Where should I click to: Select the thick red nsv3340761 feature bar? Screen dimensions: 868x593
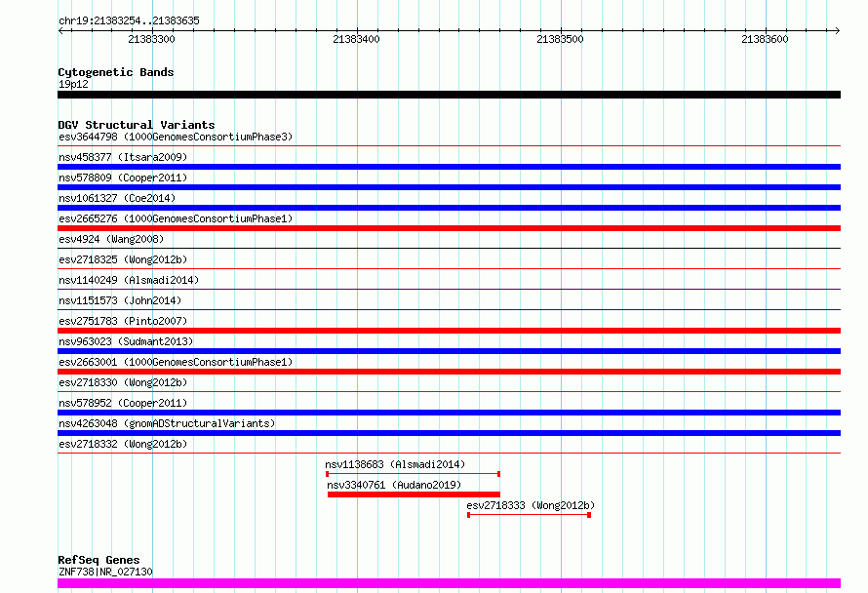point(414,494)
